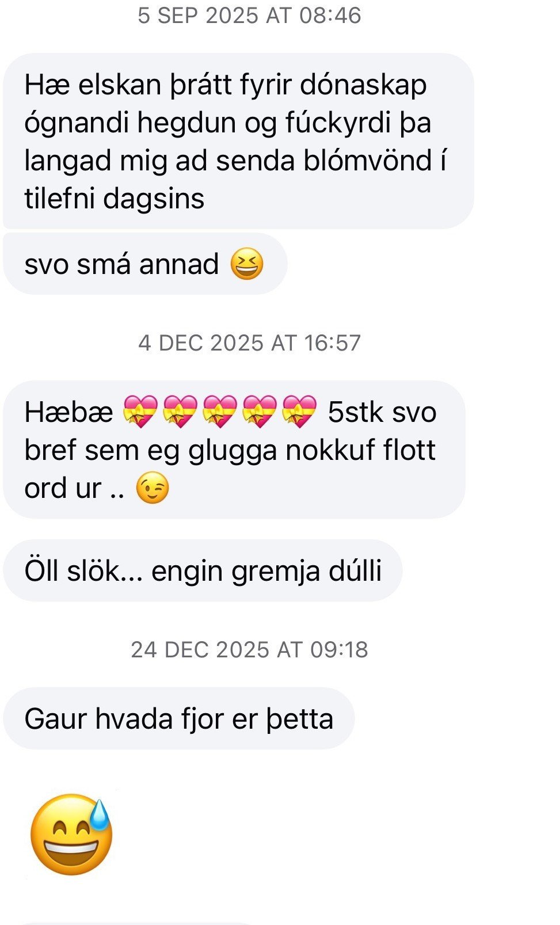Tap the winking face emoji
The height and width of the screenshot is (925, 560).
pyautogui.click(x=153, y=488)
